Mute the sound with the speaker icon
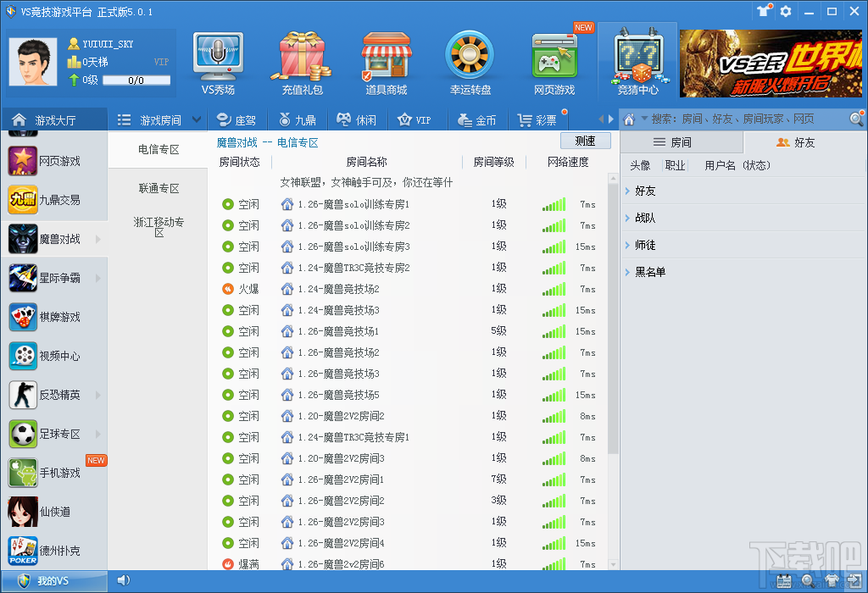868x593 pixels. (x=124, y=580)
